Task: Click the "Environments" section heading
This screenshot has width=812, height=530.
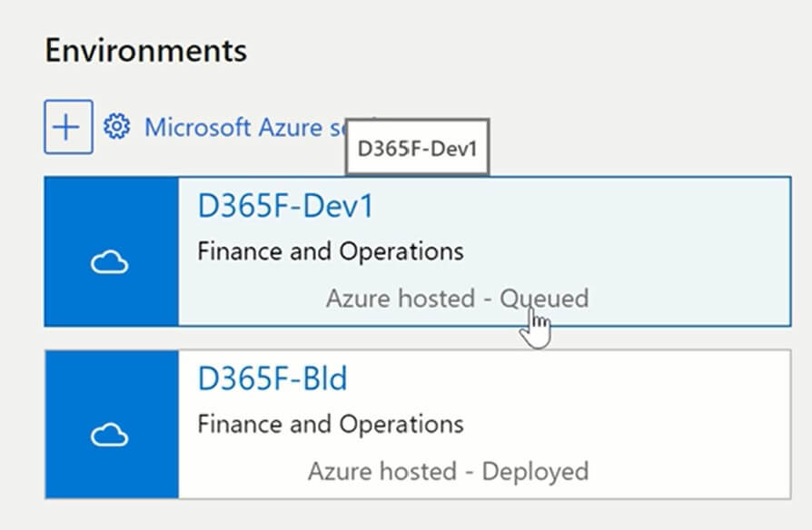Action: [x=145, y=50]
